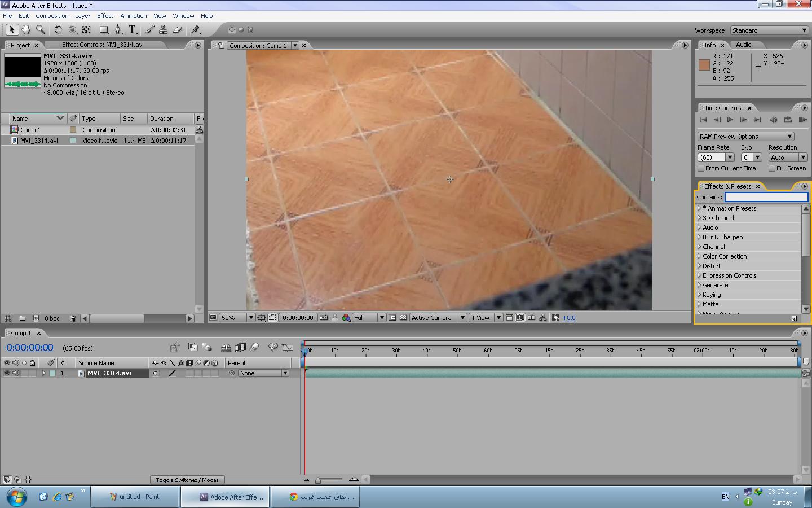Expand the Color Correction effects category
812x508 pixels.
[x=699, y=256]
